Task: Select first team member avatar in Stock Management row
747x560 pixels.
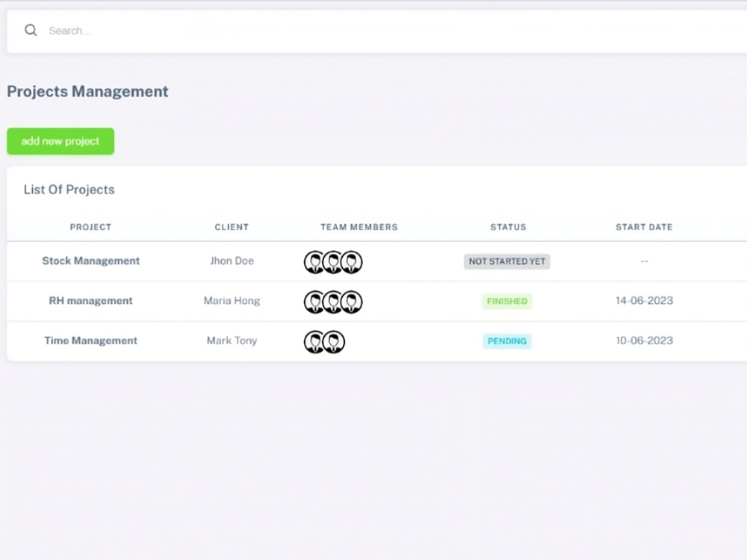Action: pyautogui.click(x=314, y=262)
